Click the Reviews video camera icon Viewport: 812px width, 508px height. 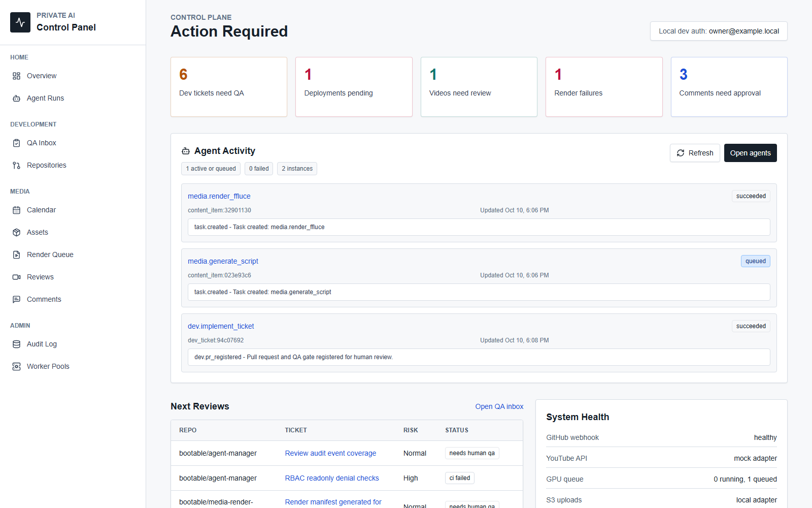pos(16,277)
